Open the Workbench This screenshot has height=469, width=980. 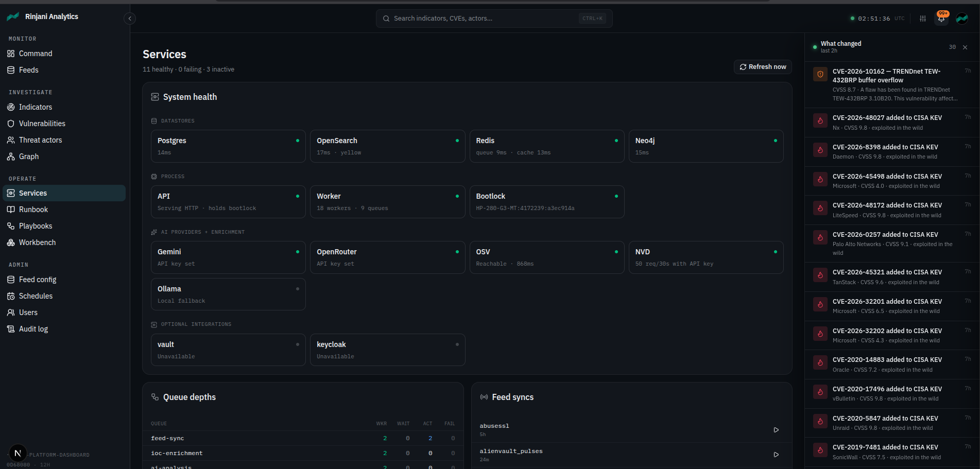(64, 242)
